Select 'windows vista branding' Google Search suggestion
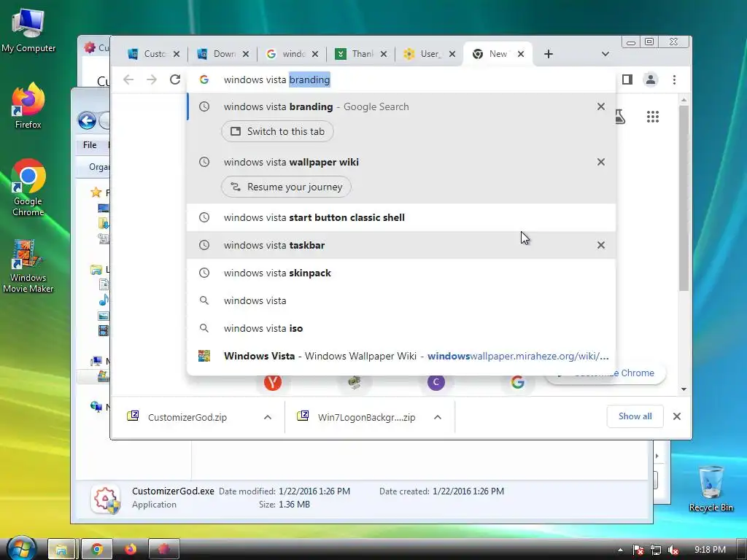The height and width of the screenshot is (560, 747). 401,106
